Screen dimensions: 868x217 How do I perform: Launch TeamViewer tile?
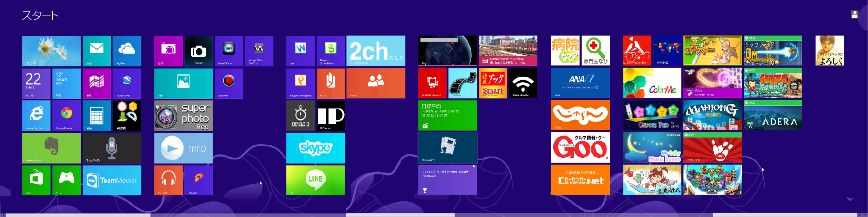click(112, 180)
